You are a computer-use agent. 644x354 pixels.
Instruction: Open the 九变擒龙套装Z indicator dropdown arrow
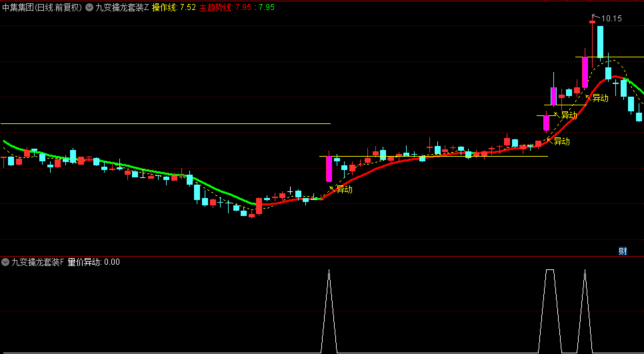pyautogui.click(x=89, y=7)
